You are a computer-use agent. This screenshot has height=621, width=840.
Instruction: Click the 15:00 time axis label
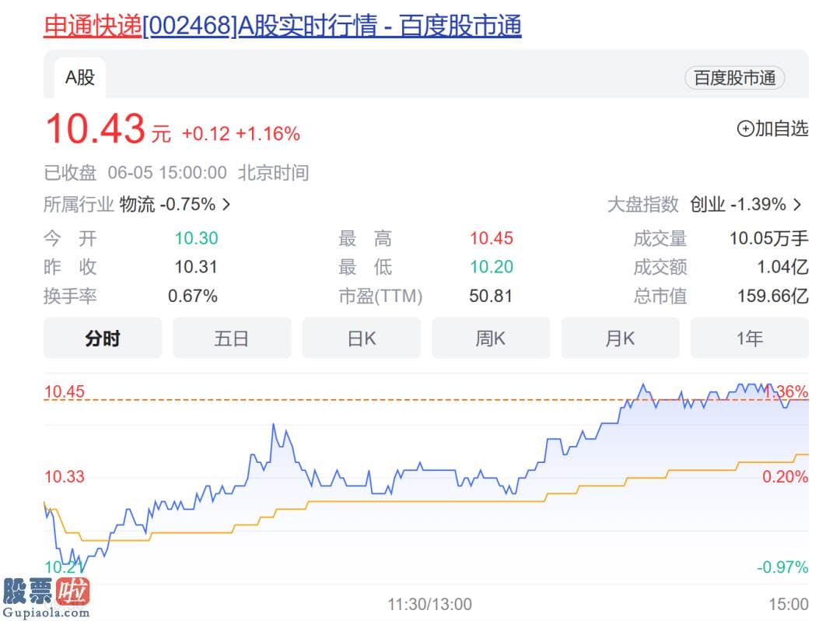(x=789, y=605)
